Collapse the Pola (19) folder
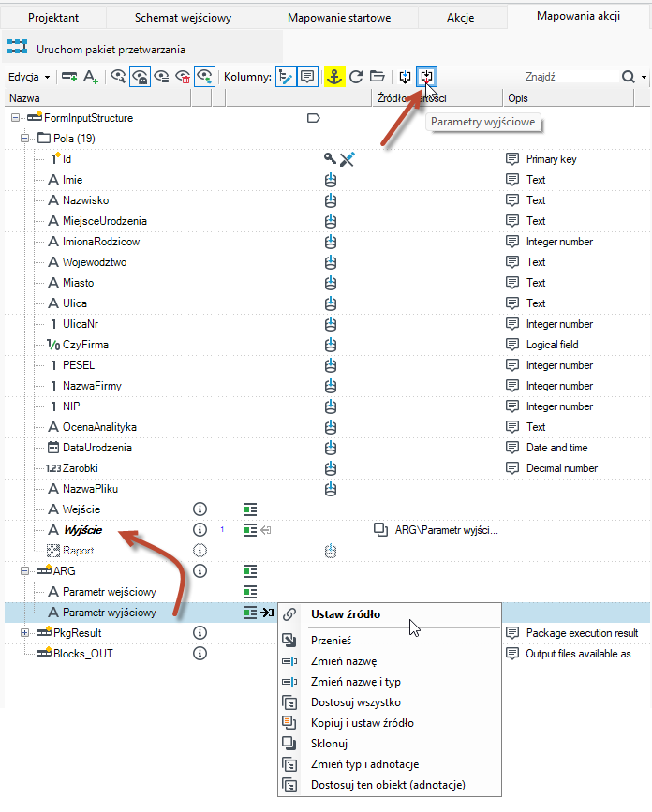Image resolution: width=652 pixels, height=812 pixels. coord(25,139)
